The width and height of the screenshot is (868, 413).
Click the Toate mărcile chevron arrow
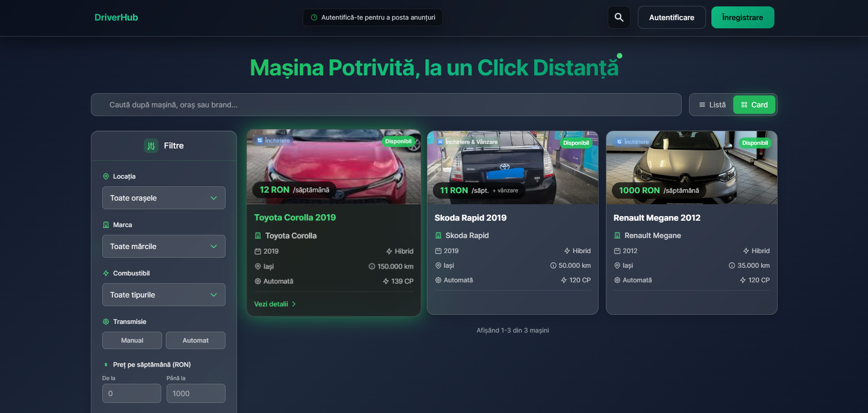[214, 246]
